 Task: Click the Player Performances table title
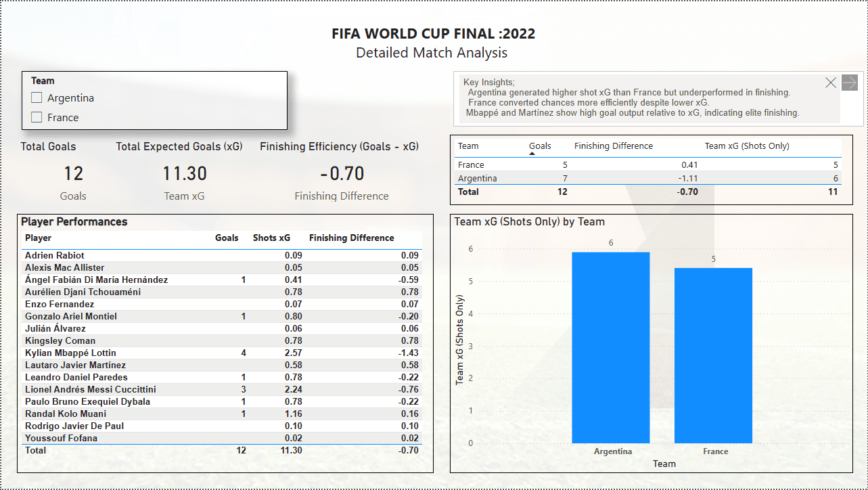[x=74, y=222]
